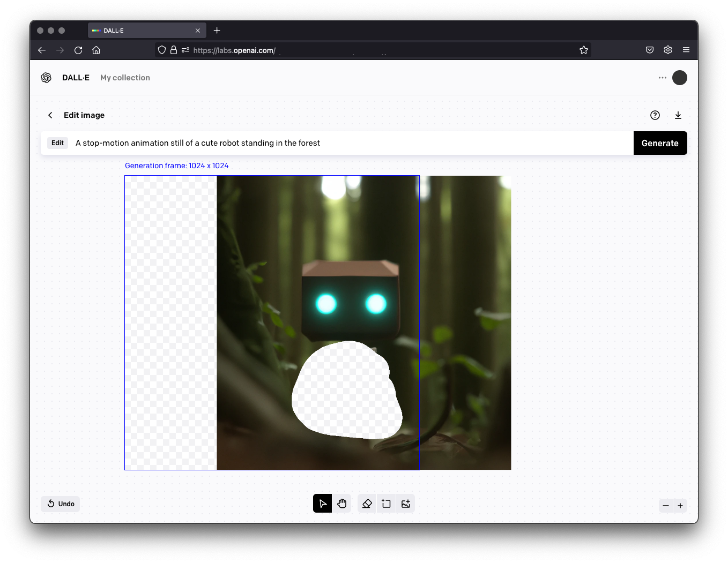The width and height of the screenshot is (728, 563).
Task: Download the edited image
Action: pyautogui.click(x=678, y=115)
